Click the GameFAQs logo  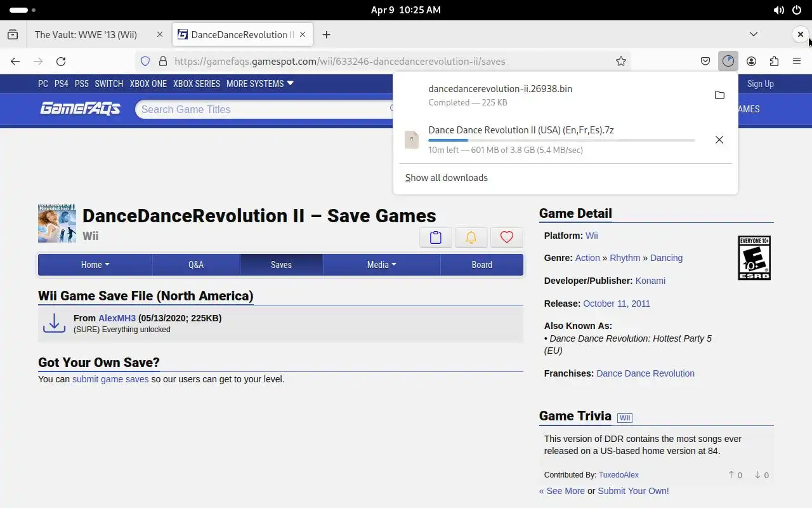[80, 109]
